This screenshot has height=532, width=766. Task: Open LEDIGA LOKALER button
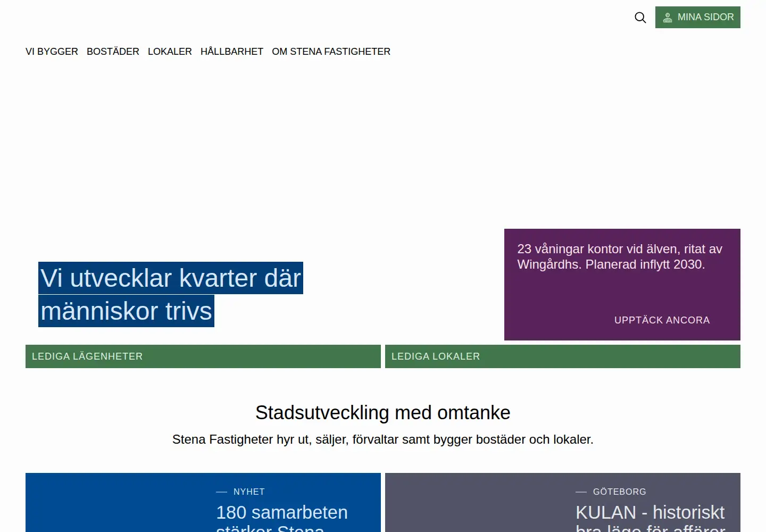(x=563, y=356)
